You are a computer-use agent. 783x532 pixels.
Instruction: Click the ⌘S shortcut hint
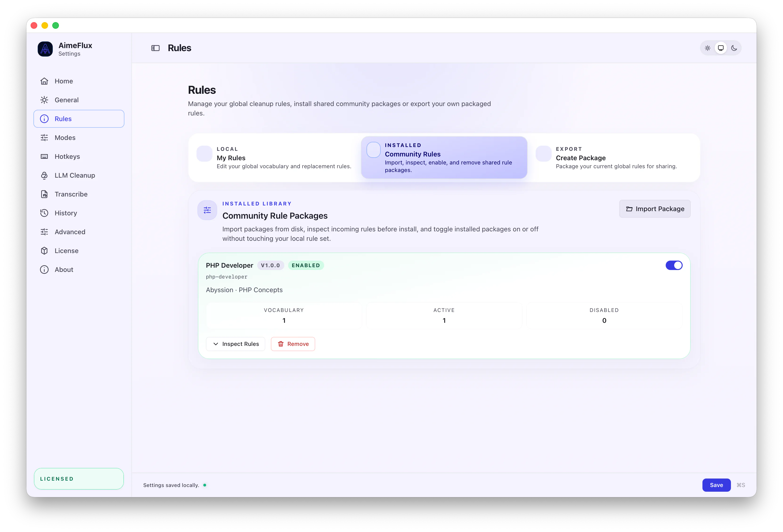(741, 485)
